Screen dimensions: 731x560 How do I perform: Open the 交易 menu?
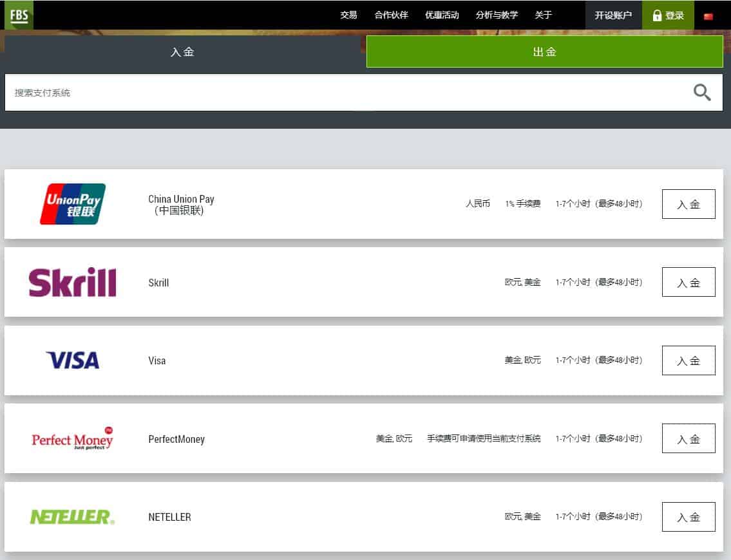pyautogui.click(x=348, y=15)
